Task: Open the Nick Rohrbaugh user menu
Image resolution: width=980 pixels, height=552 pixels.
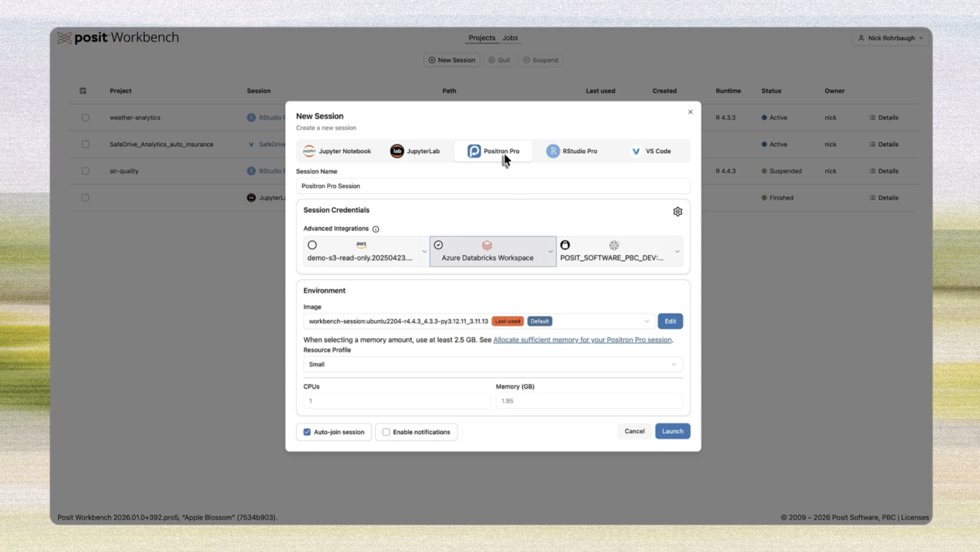Action: coord(890,38)
